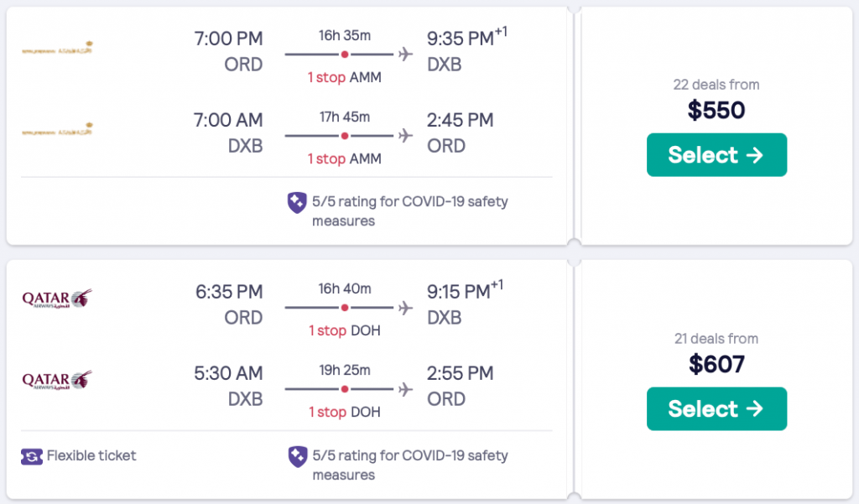Image resolution: width=859 pixels, height=504 pixels.
Task: Click Qatar Airways logo on 6:35 PM flight
Action: coord(57,299)
